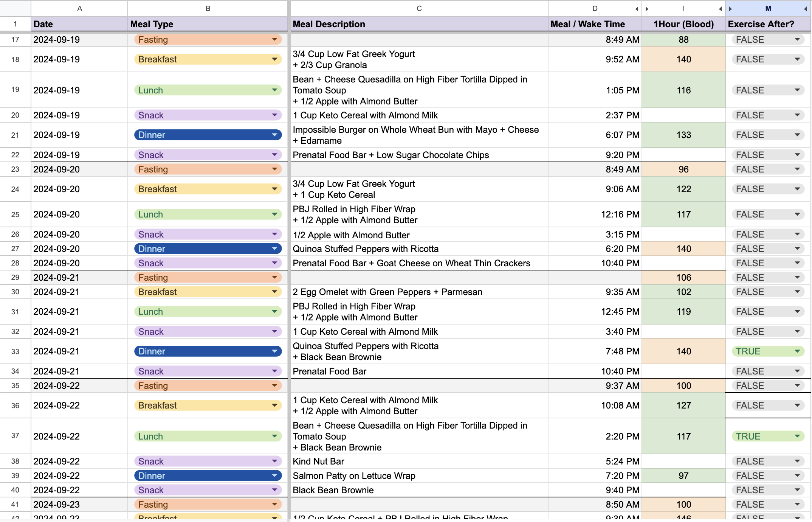Screen dimensions: 812x522
Task: Open Breakfast meal type dropdown in row 36
Action: tap(274, 405)
